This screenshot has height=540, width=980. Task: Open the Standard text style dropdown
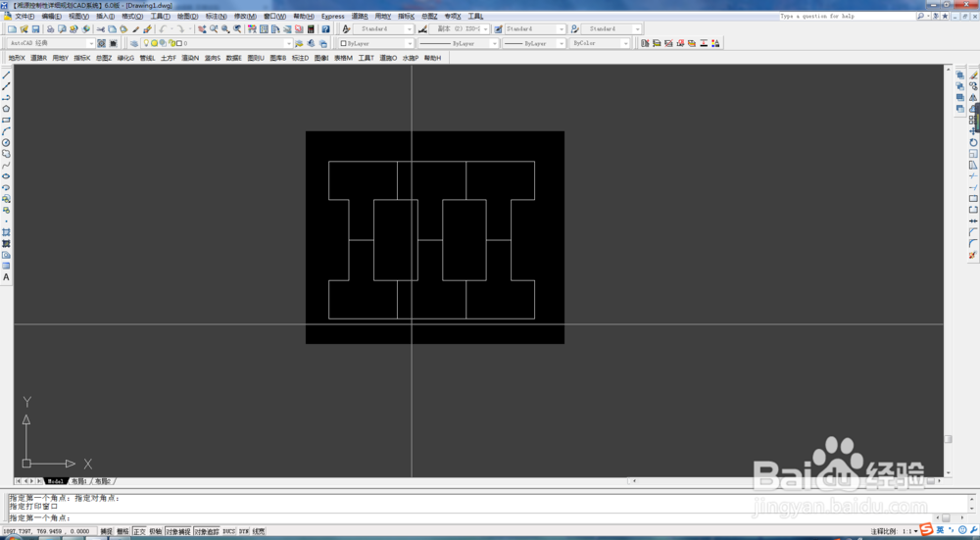pyautogui.click(x=384, y=29)
